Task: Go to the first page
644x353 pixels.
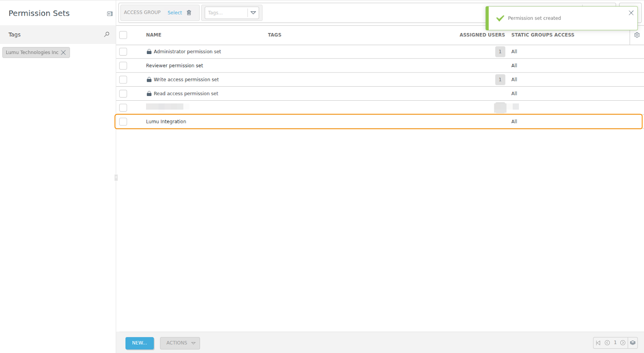Action: click(598, 343)
